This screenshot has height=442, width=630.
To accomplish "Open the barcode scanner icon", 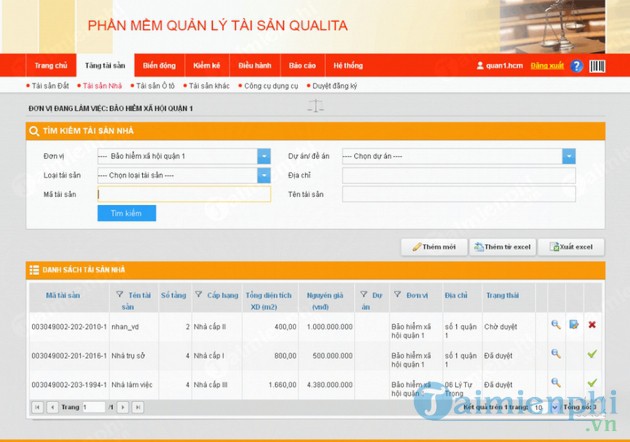I will click(597, 66).
